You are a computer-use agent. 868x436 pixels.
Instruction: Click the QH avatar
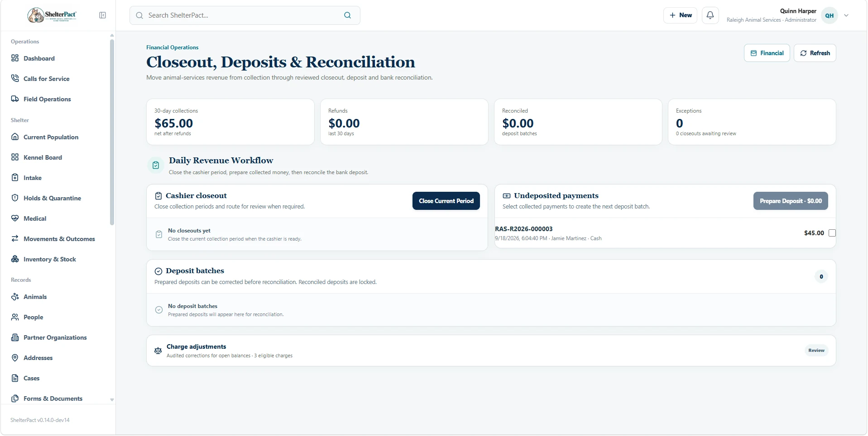[x=829, y=15]
